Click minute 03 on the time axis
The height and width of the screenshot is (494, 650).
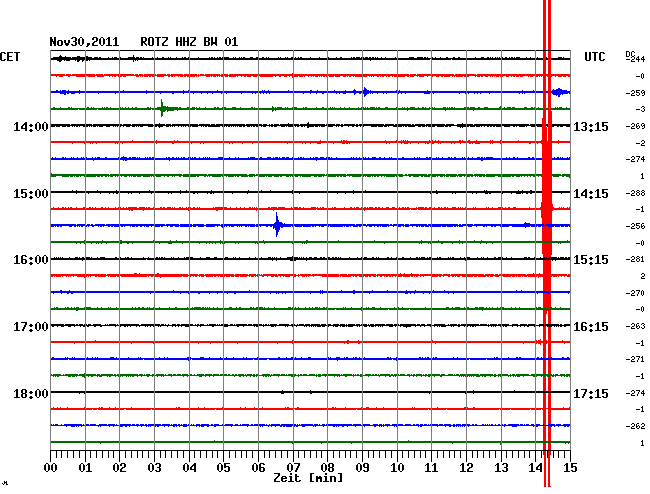click(154, 467)
